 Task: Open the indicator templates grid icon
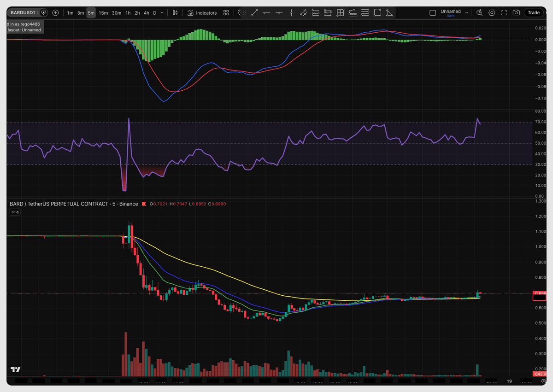tap(226, 13)
